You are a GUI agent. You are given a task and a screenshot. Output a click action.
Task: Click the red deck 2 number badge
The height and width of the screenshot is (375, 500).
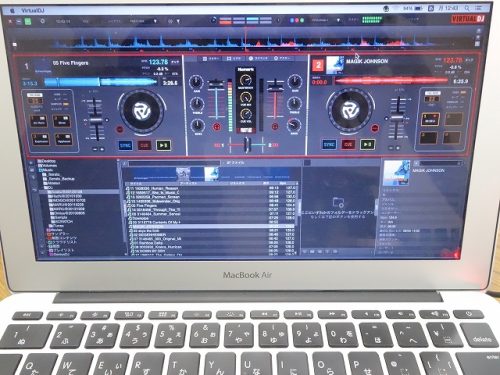coord(318,65)
